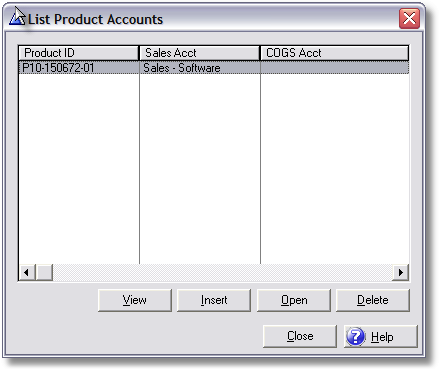Click the Open button
Image resolution: width=440 pixels, height=372 pixels.
coord(294,300)
